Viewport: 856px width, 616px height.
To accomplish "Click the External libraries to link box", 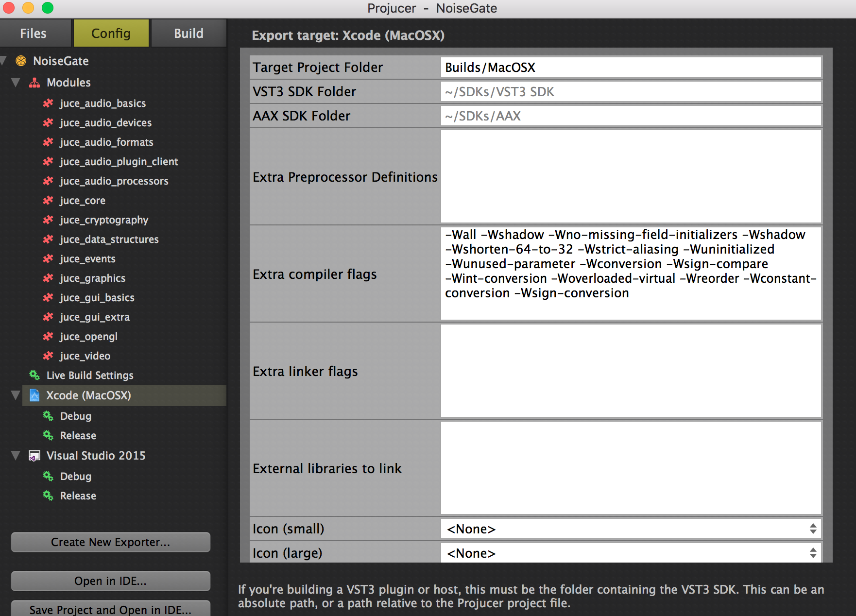I will pos(631,468).
